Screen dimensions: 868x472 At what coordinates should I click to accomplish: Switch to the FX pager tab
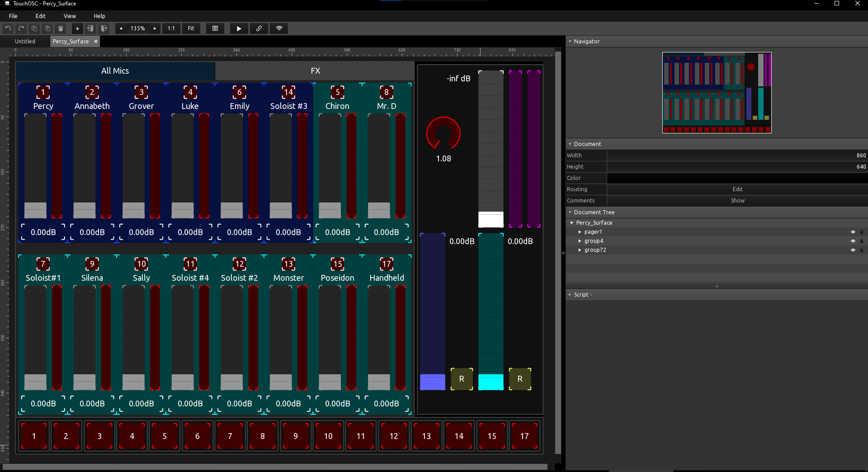coord(315,71)
